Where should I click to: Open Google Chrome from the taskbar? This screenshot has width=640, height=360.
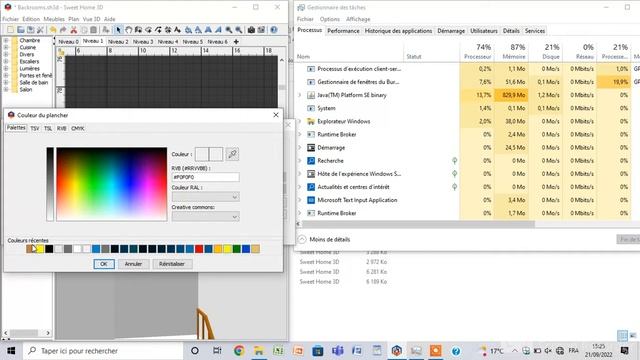click(x=239, y=351)
